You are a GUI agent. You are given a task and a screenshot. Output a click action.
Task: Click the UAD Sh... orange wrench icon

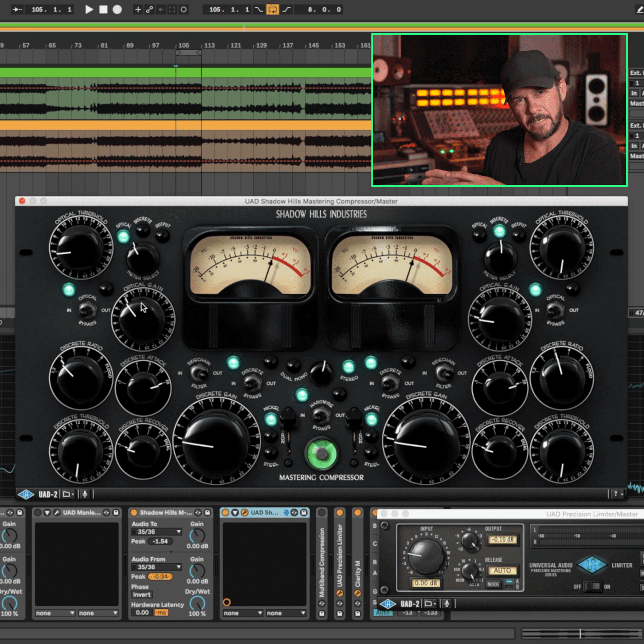(x=244, y=513)
